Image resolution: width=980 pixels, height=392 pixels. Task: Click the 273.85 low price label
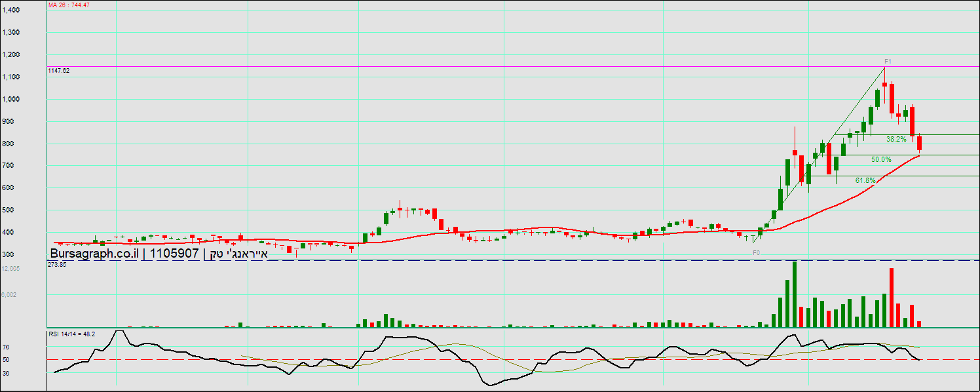(58, 264)
